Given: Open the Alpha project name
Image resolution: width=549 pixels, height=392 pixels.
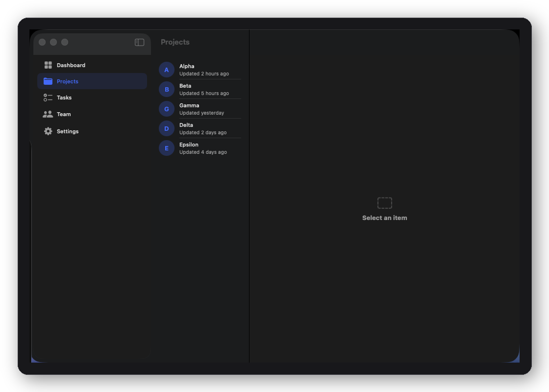Looking at the screenshot, I should [x=187, y=66].
